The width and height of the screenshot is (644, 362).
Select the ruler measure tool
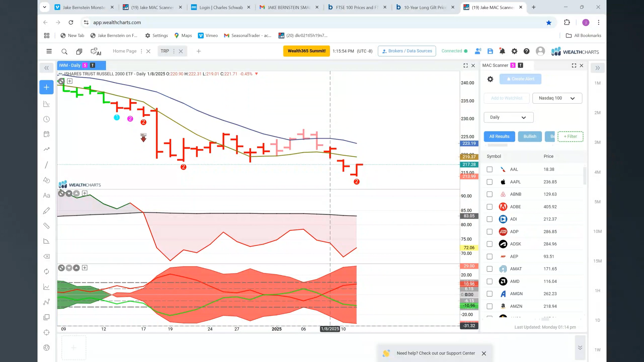47,226
